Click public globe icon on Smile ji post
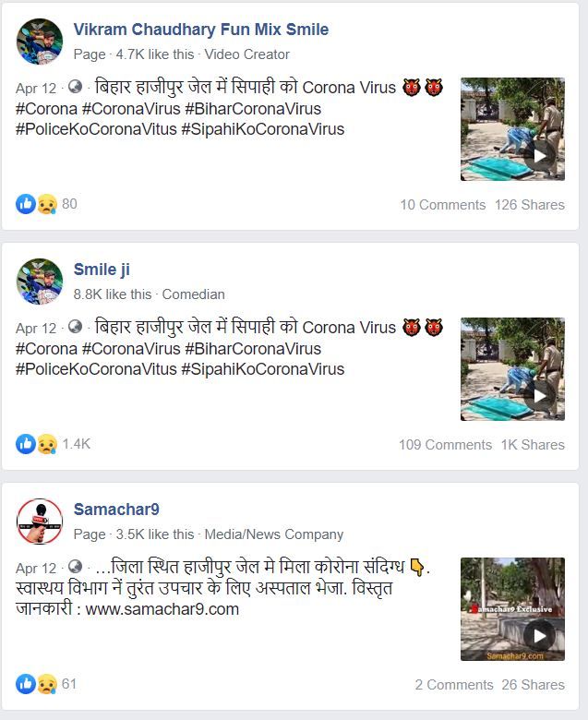This screenshot has width=588, height=720. (x=75, y=327)
